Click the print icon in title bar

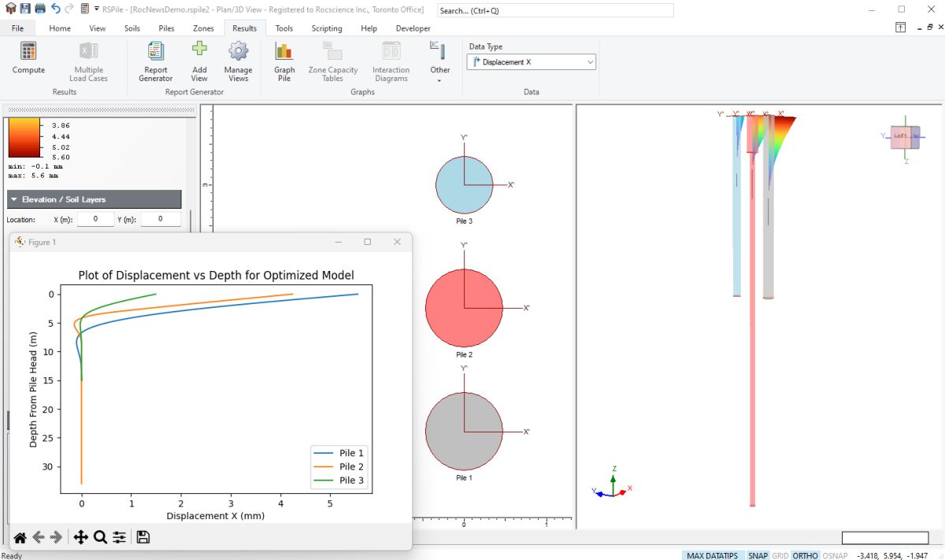point(39,9)
